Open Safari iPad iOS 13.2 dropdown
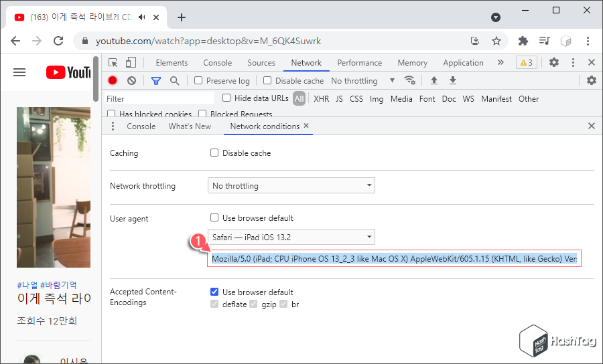Viewport: 603px width, 364px height. 291,237
